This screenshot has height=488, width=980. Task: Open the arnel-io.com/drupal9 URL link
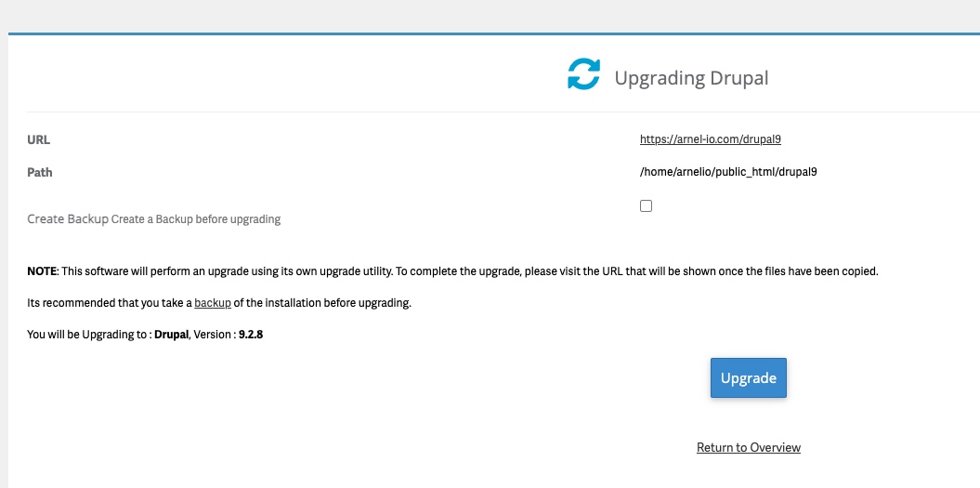click(710, 139)
